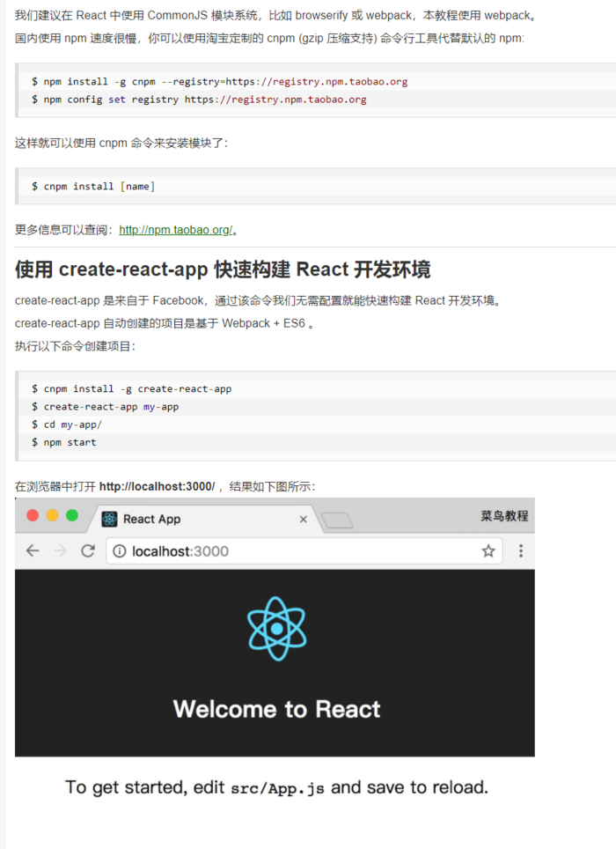The height and width of the screenshot is (849, 616).
Task: Click the CommonJS recommendation paragraph
Action: [275, 15]
